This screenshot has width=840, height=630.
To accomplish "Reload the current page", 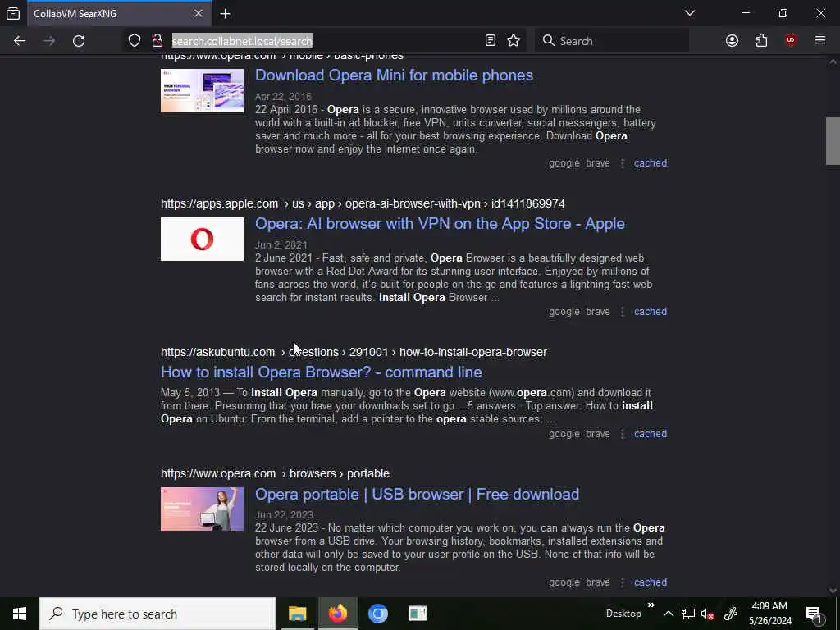I will click(79, 41).
